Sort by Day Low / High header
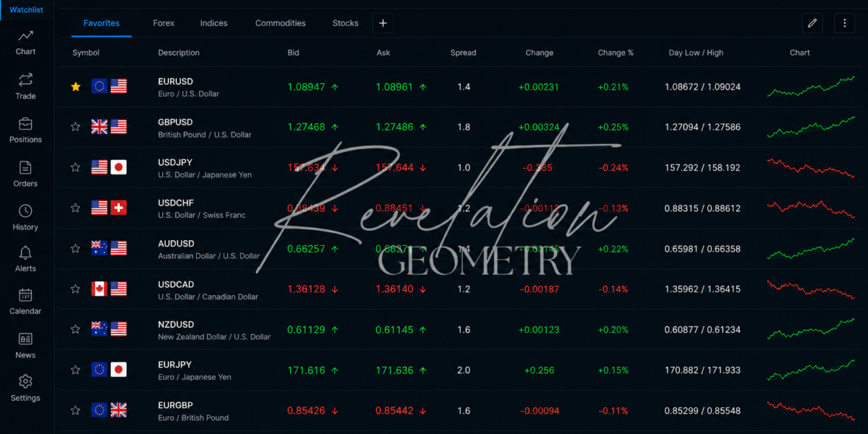868x434 pixels. [x=696, y=53]
